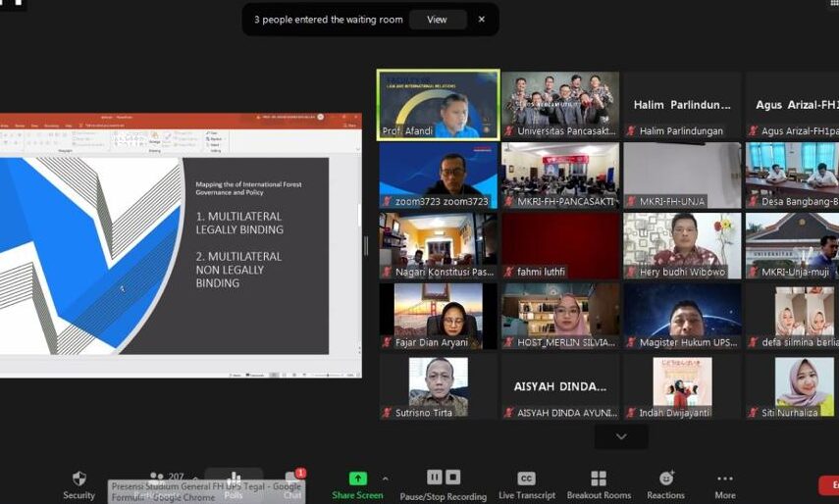839x504 pixels.
Task: Click the shared screen panel divider handle
Action: point(367,246)
